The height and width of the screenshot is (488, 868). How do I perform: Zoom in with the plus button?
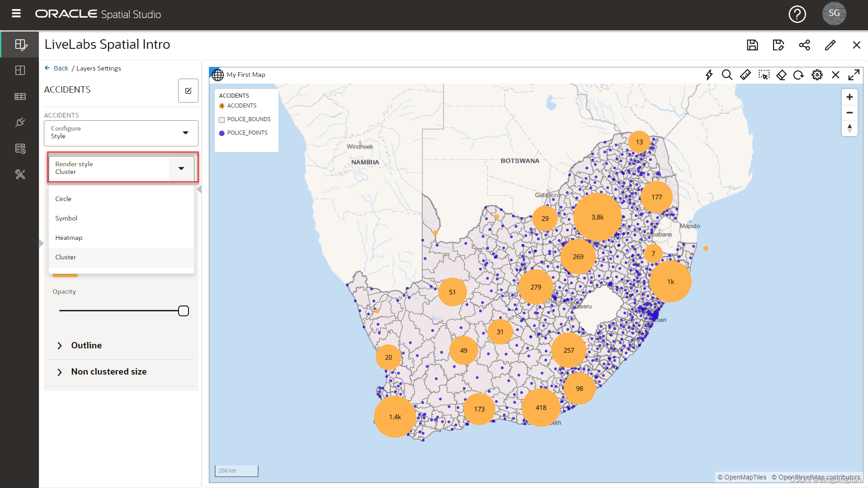849,97
